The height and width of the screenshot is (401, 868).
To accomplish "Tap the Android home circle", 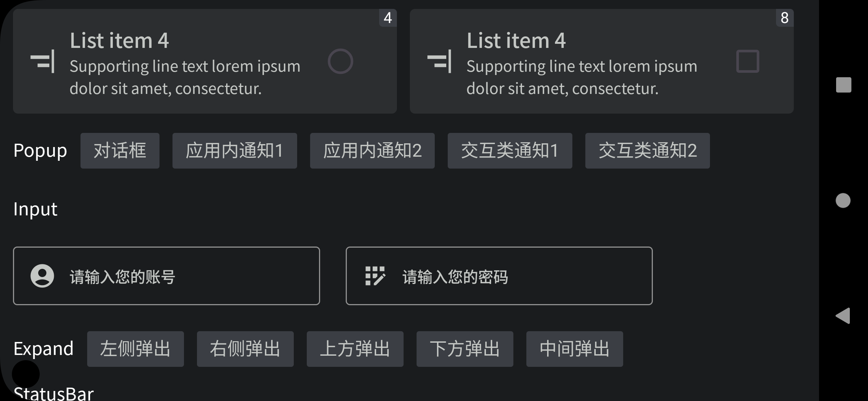I will [x=843, y=200].
